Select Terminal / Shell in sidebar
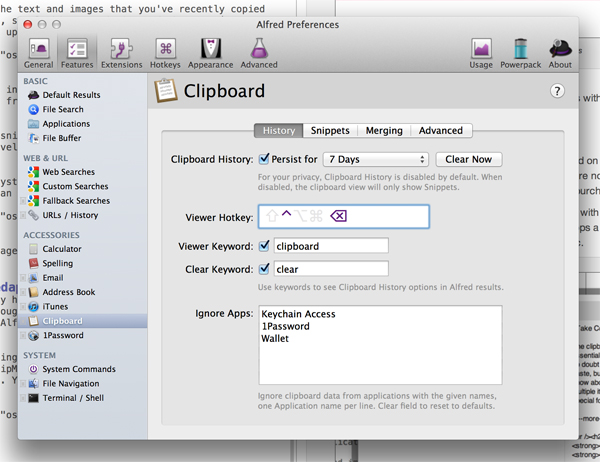 pos(66,398)
